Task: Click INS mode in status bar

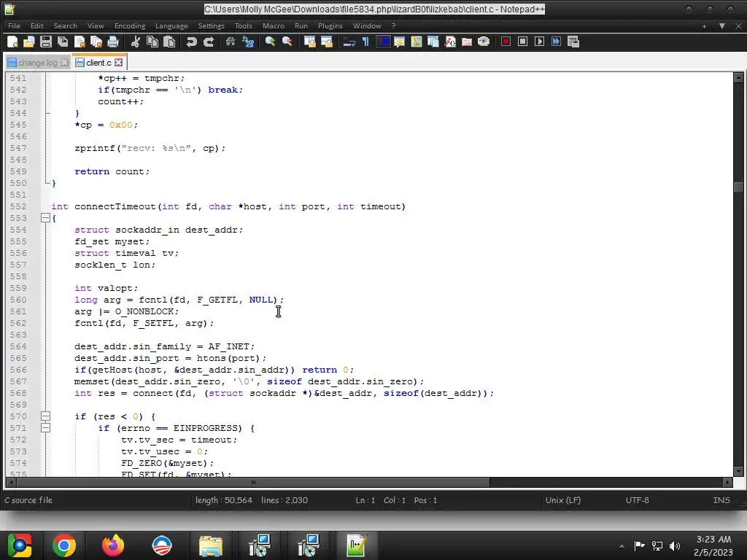Action: coord(721,500)
